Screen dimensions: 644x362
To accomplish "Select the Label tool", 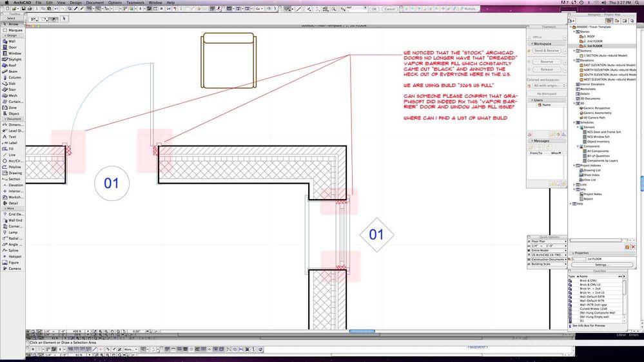I will point(12,143).
